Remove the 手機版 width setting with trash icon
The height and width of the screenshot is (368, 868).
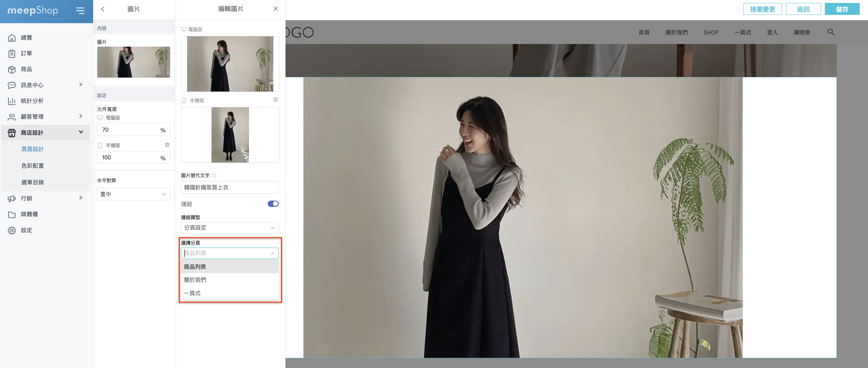(167, 145)
